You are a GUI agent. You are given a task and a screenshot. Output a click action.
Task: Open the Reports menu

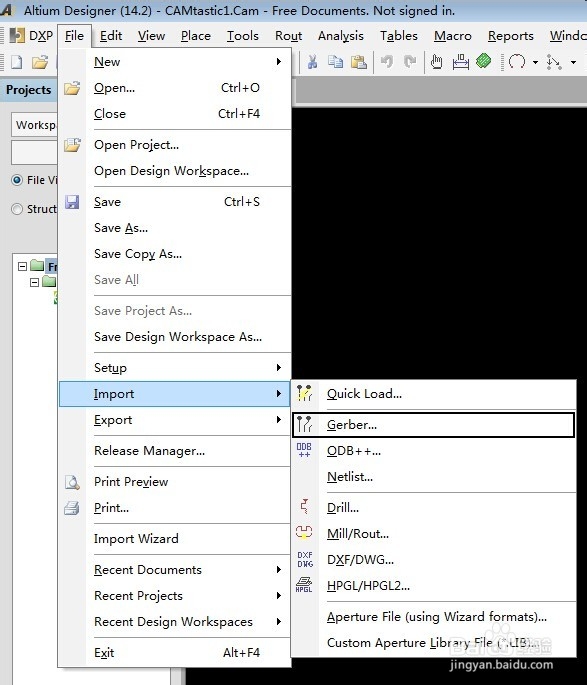pyautogui.click(x=511, y=36)
